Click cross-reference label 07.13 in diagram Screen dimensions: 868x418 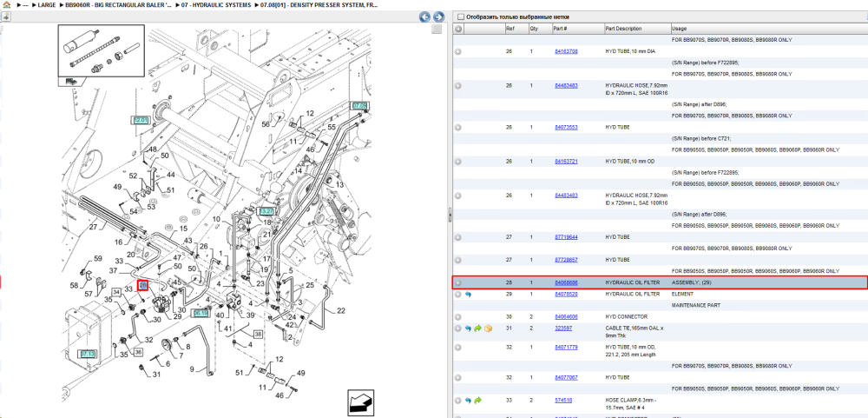[88, 353]
